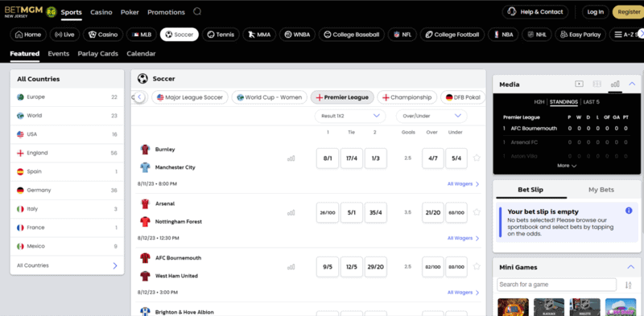
Task: Switch to the Events tab
Action: tap(58, 54)
